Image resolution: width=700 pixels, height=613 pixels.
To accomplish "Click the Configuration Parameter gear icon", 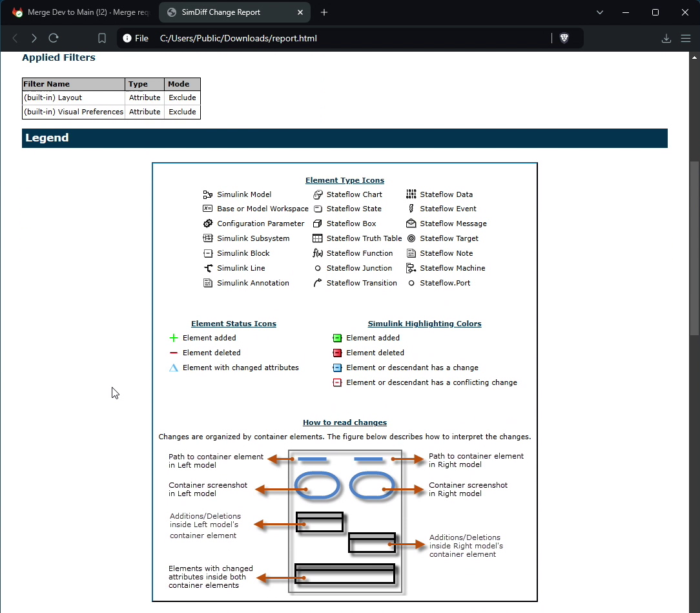I will (x=207, y=223).
